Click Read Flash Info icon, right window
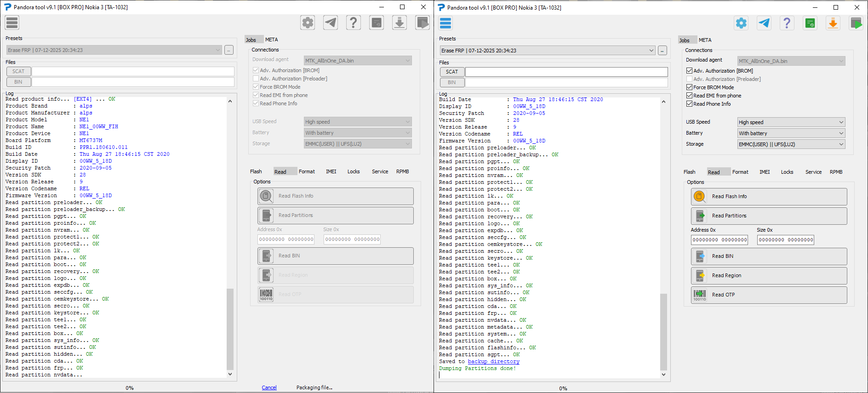 tap(699, 197)
